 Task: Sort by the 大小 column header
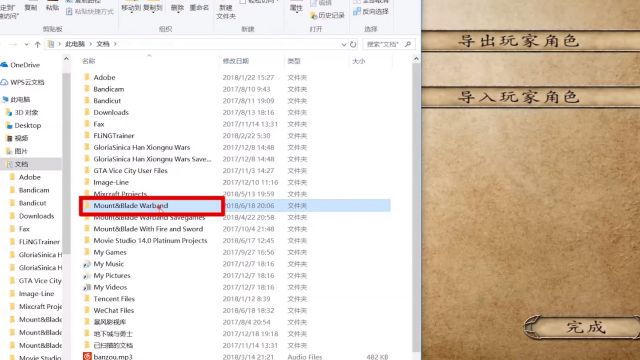(x=358, y=61)
